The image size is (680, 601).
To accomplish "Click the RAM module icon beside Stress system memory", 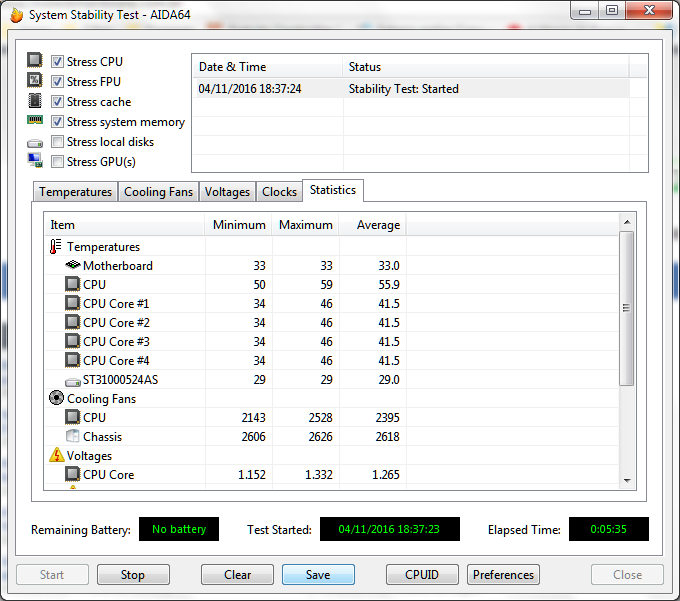I will tap(35, 120).
